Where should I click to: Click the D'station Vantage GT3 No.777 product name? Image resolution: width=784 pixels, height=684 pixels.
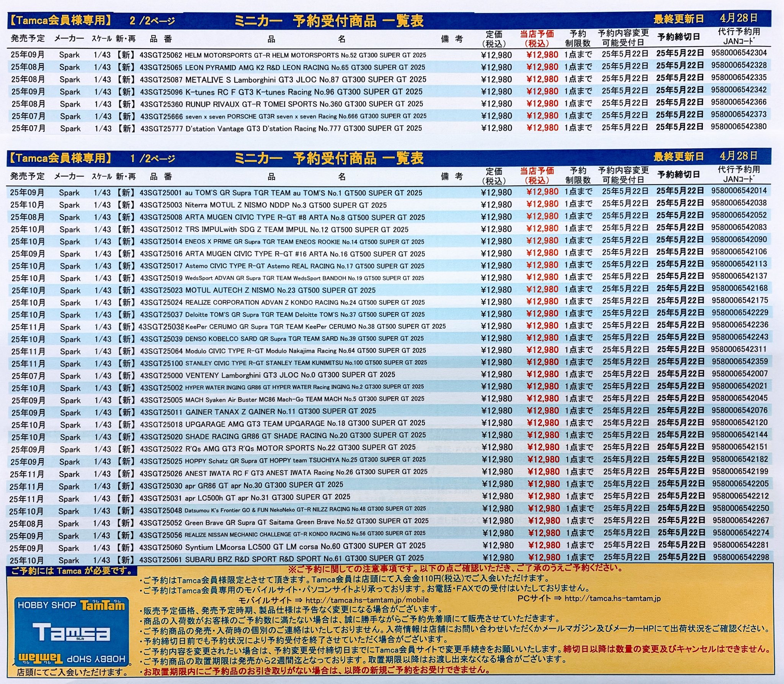click(x=304, y=129)
